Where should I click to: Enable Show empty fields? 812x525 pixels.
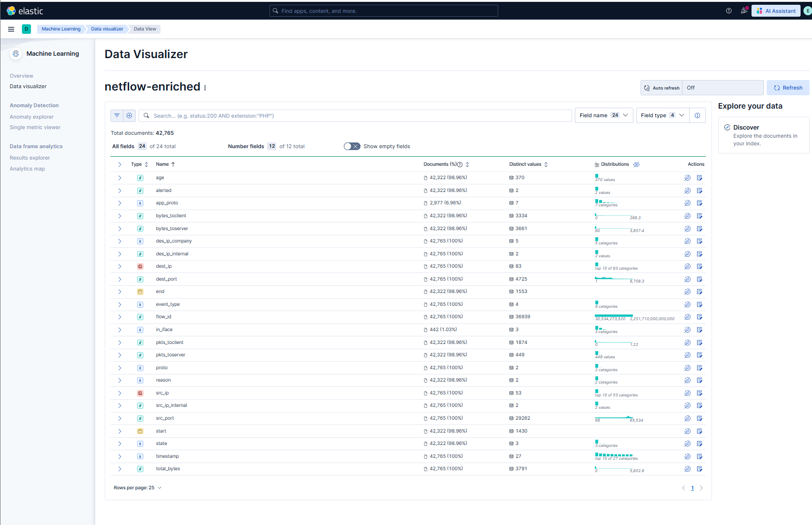(352, 146)
